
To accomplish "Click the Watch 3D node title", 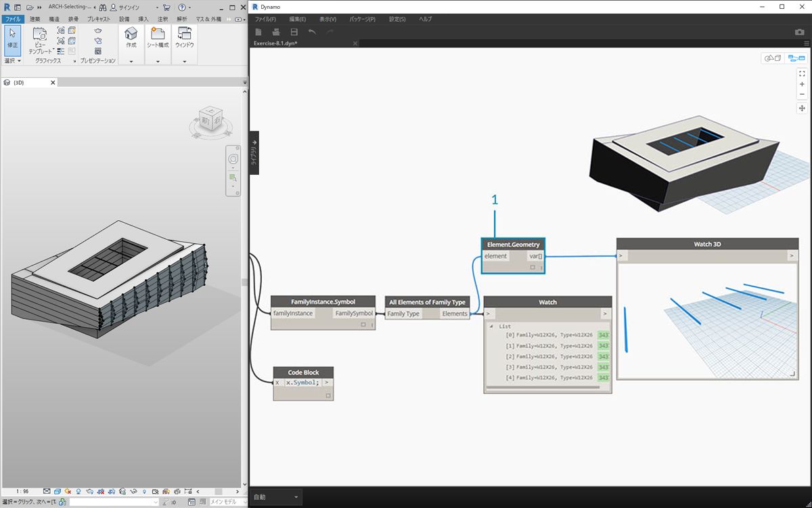I will coord(708,244).
